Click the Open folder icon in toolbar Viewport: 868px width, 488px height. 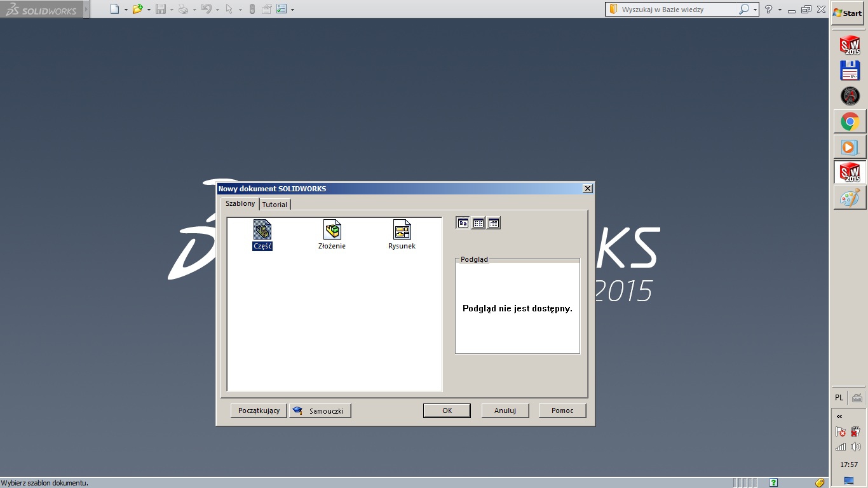[x=137, y=9]
